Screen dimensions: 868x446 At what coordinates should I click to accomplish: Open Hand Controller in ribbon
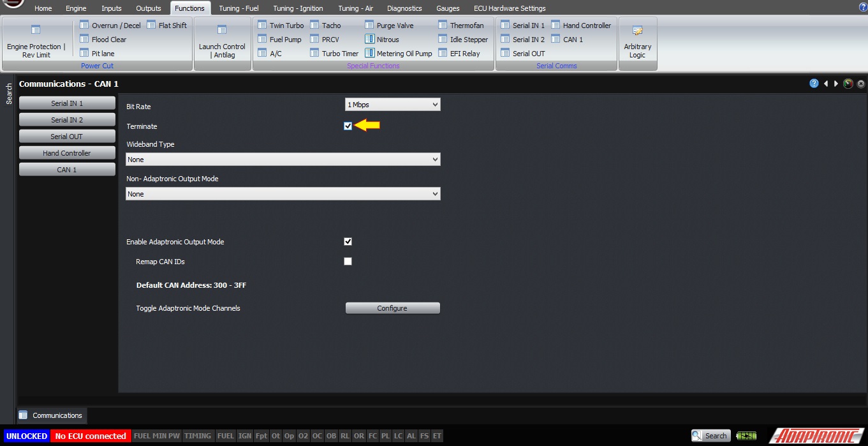581,26
